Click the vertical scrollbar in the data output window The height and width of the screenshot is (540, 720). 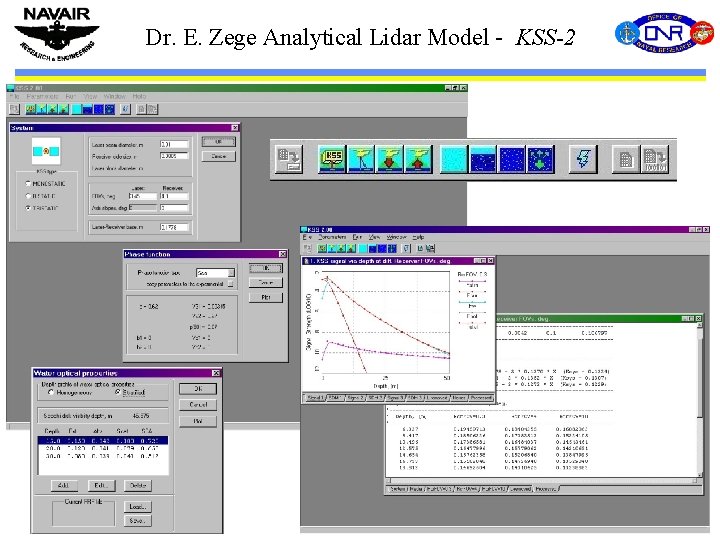(x=699, y=399)
